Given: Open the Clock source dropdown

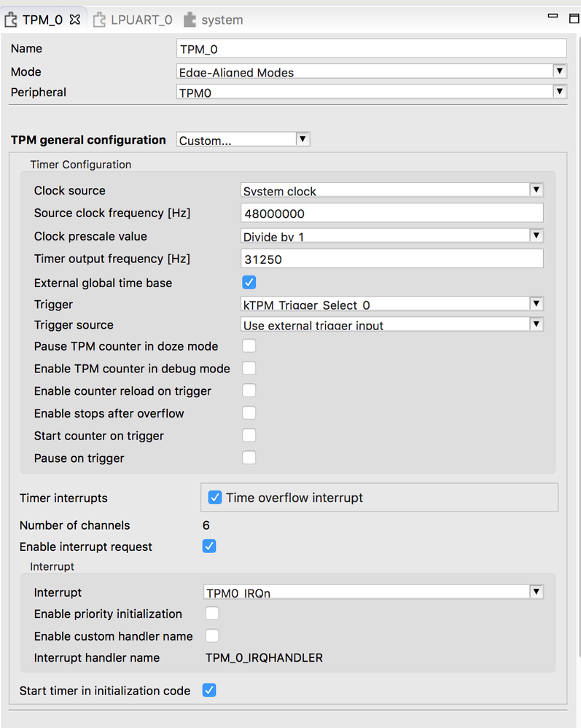Looking at the screenshot, I should point(536,190).
